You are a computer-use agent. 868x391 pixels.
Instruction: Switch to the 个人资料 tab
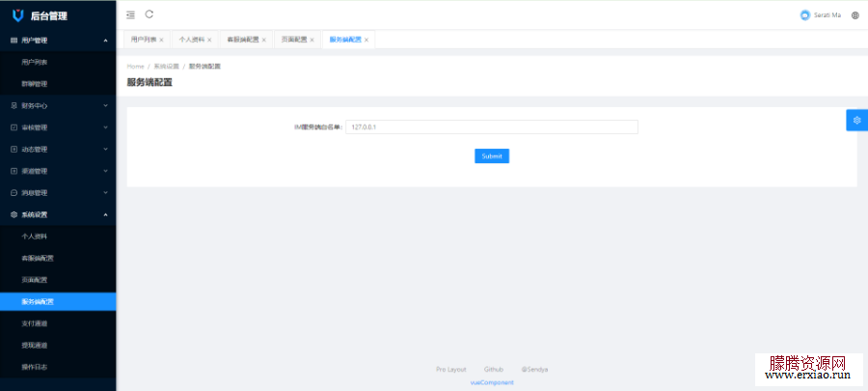pyautogui.click(x=192, y=40)
